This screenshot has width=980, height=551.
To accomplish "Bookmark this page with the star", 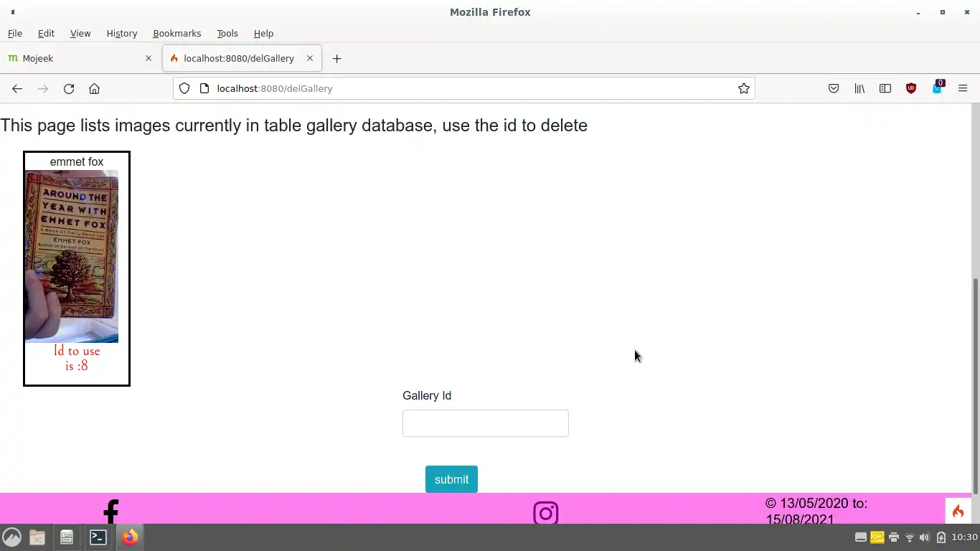I will pos(744,88).
